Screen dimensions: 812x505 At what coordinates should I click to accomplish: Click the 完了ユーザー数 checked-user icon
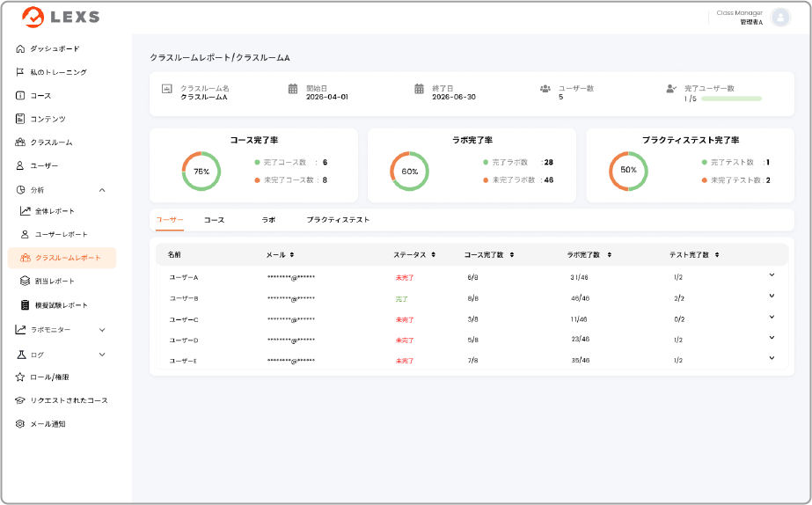coord(671,89)
